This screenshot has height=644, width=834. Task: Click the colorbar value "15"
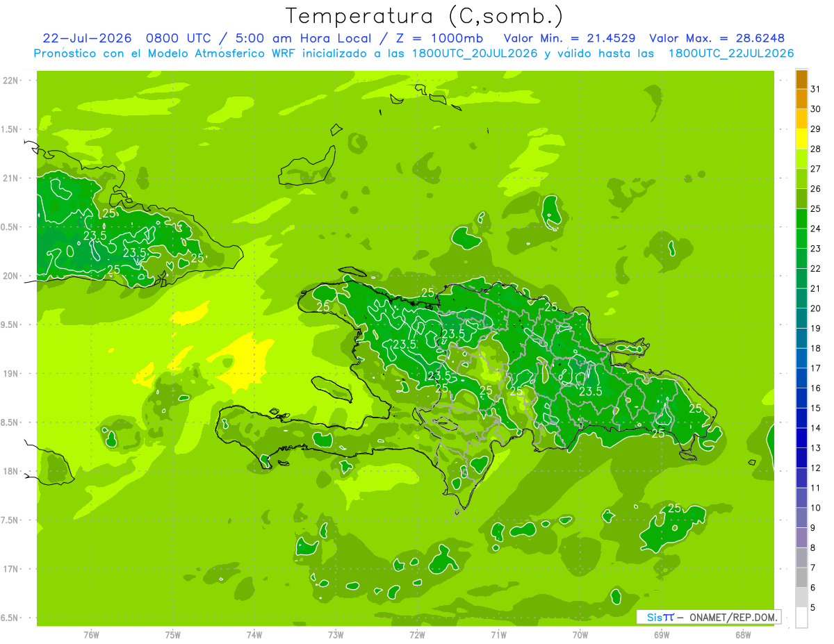coord(815,408)
